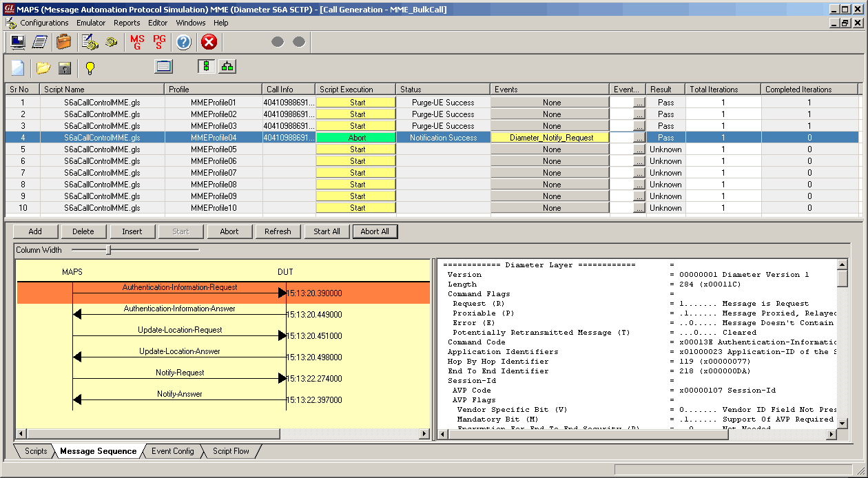
Task: Open Events dropdown for MMEProfile07 row
Action: tap(550, 173)
